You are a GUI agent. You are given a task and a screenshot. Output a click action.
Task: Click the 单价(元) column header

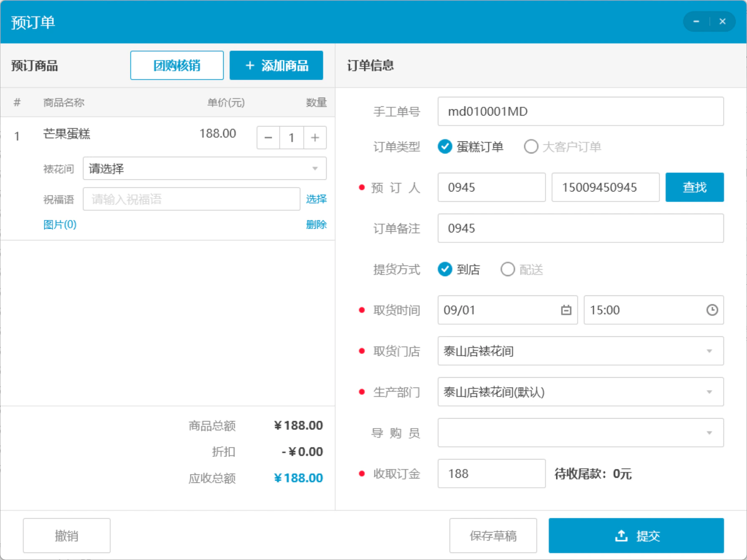(226, 103)
